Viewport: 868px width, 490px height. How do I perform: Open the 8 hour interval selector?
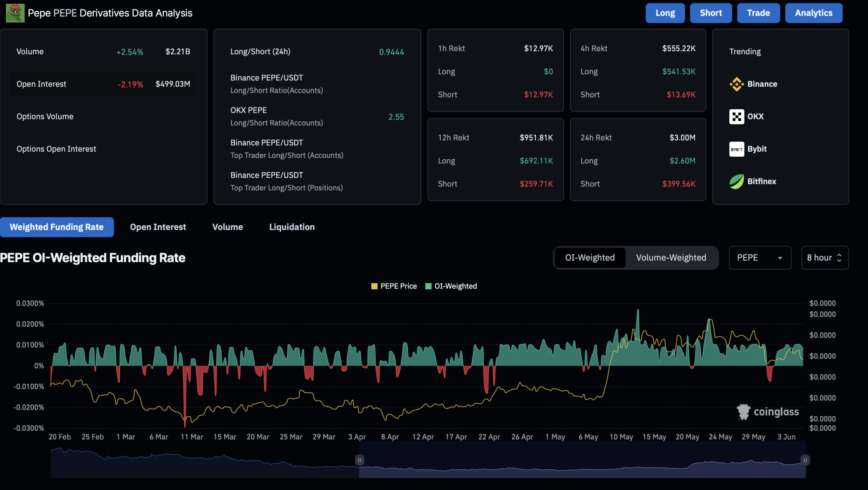pyautogui.click(x=824, y=257)
